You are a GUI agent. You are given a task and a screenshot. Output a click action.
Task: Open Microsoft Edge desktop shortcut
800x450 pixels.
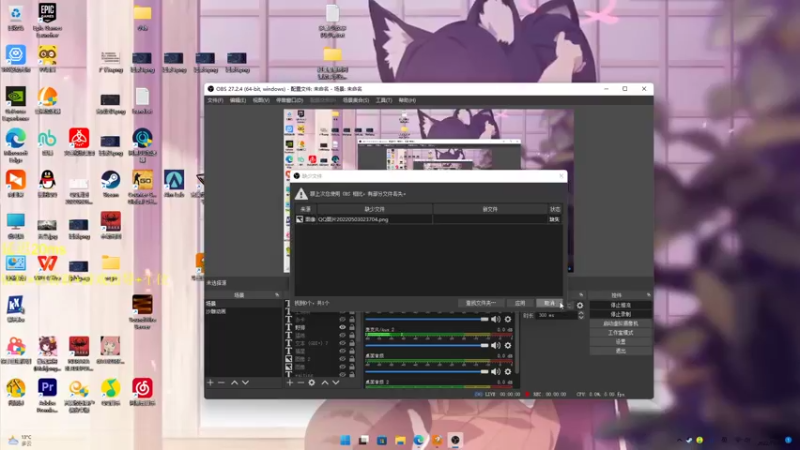16,144
